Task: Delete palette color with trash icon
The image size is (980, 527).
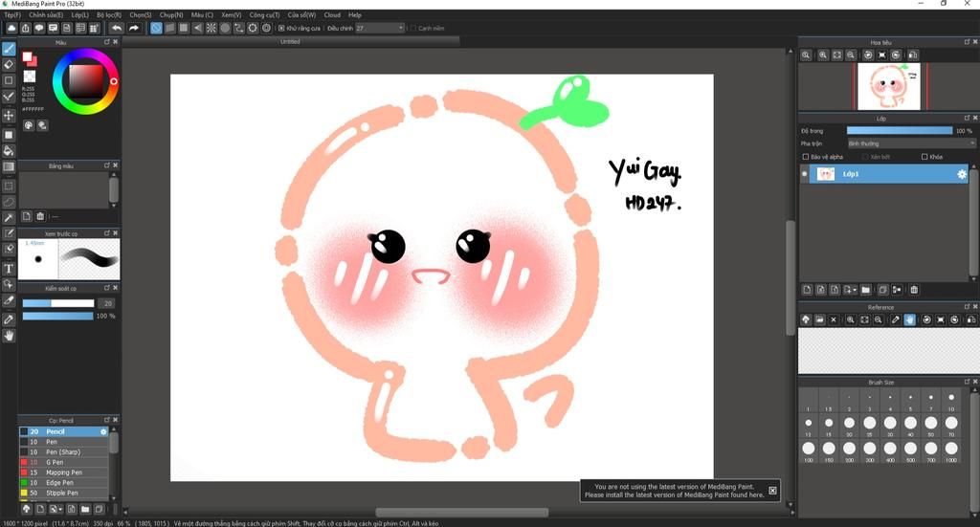Action: [40, 216]
